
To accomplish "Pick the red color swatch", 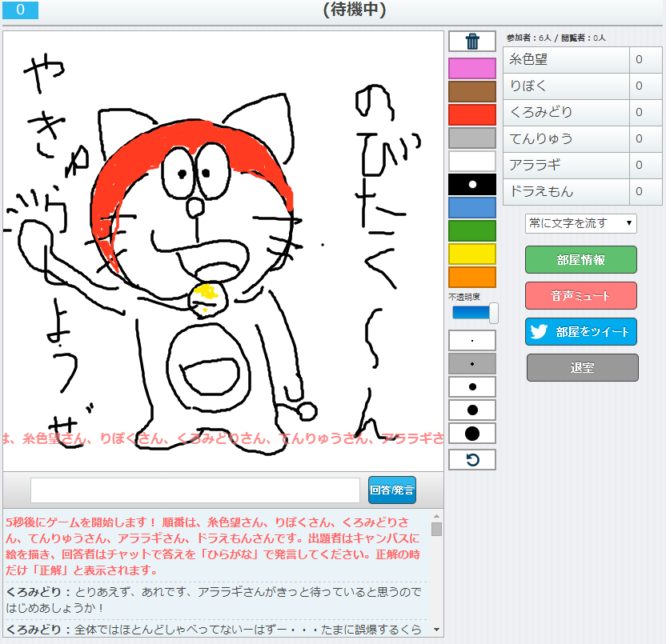I will tap(472, 114).
